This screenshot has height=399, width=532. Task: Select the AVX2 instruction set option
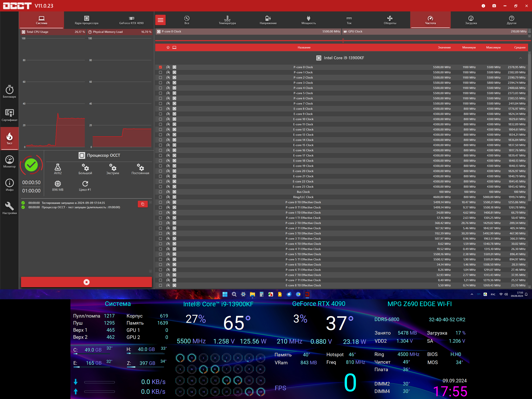pos(58,169)
